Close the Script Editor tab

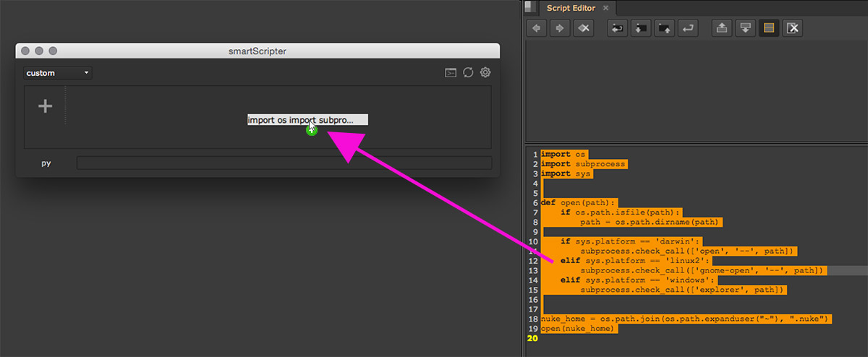tap(605, 8)
